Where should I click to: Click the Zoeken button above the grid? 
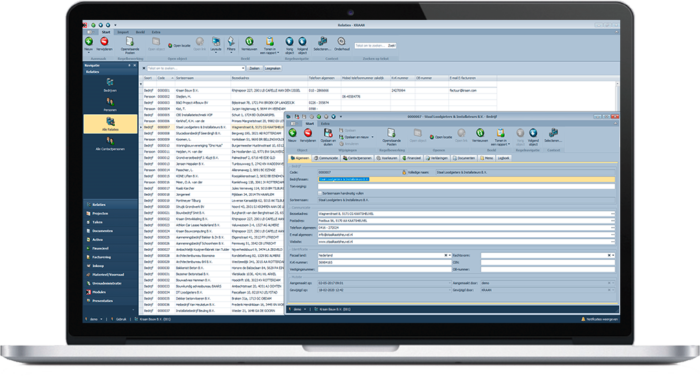(x=254, y=68)
